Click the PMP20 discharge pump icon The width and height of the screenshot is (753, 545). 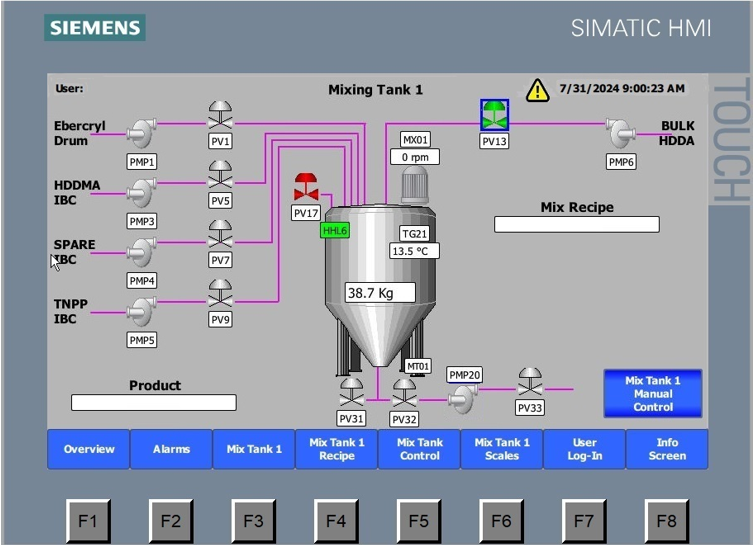pyautogui.click(x=462, y=399)
